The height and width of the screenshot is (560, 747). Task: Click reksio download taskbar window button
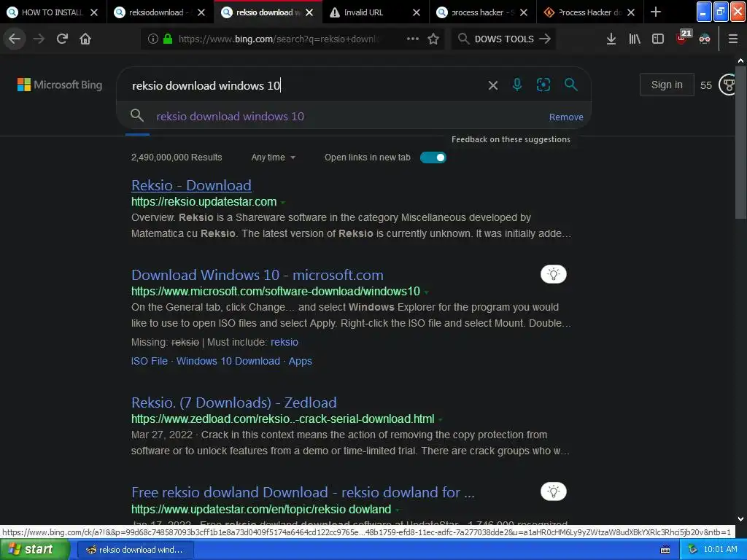pos(135,550)
